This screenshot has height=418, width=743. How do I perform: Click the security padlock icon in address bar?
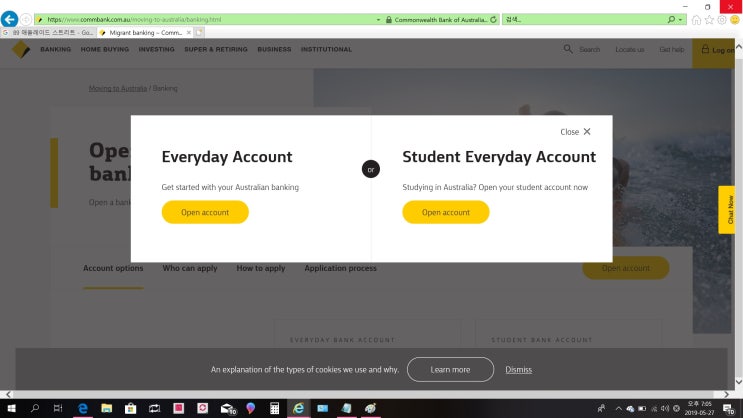(x=389, y=19)
